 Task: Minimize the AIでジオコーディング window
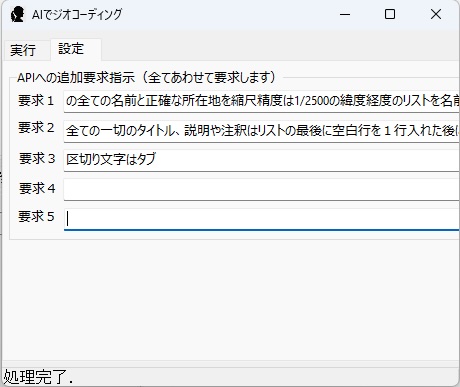[x=345, y=15]
